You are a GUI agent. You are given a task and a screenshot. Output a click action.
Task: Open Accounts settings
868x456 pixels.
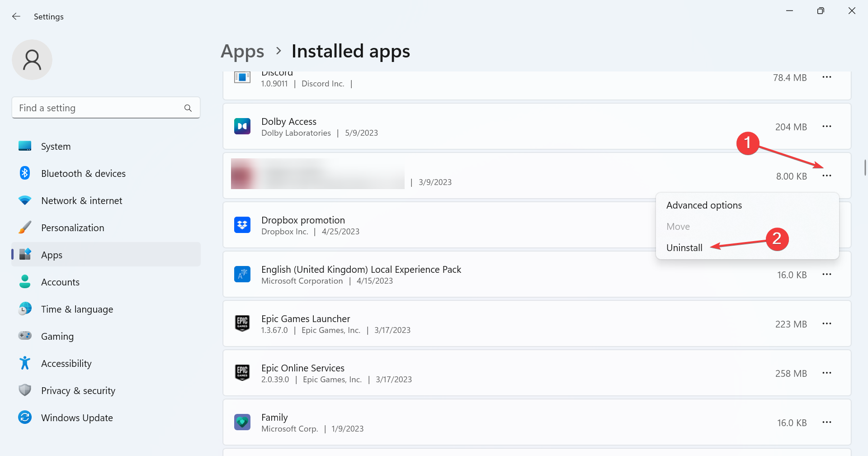tap(106, 282)
